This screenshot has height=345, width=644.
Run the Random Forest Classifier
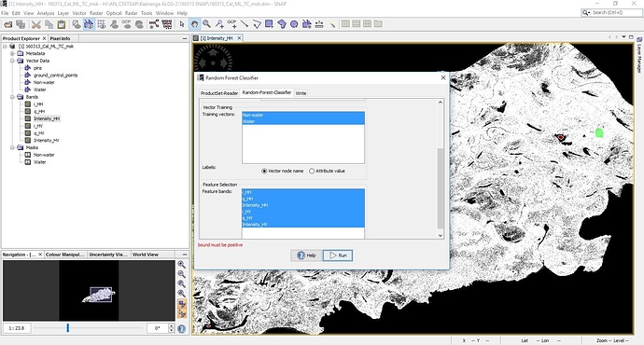tap(338, 255)
